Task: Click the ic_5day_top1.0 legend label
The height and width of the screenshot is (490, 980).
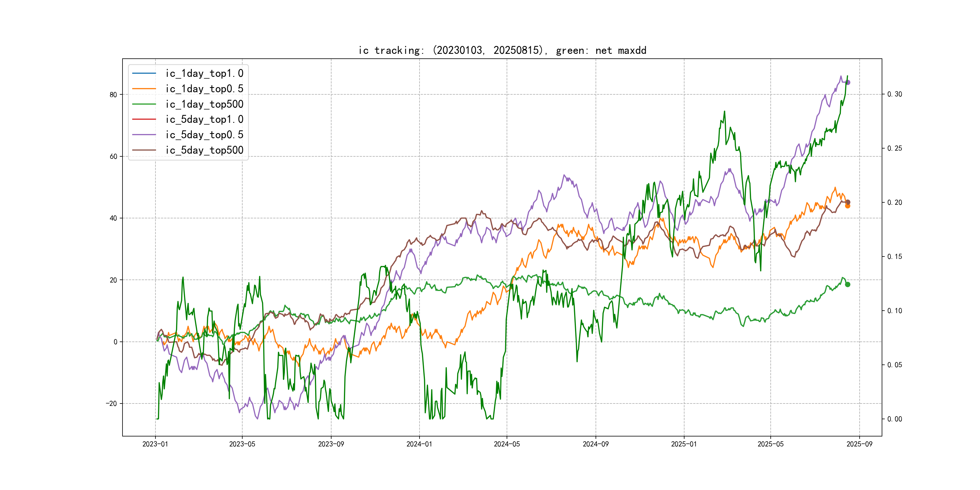Action: (x=204, y=119)
